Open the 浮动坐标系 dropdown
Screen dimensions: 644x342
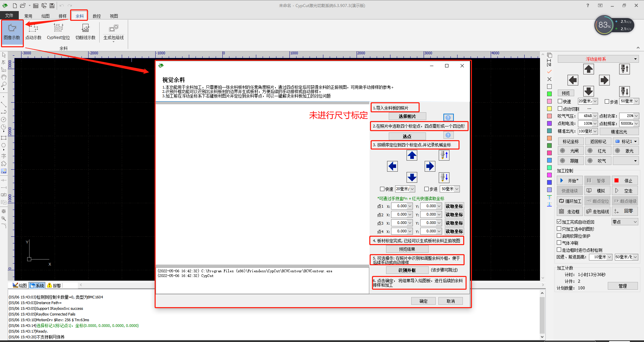pos(598,59)
